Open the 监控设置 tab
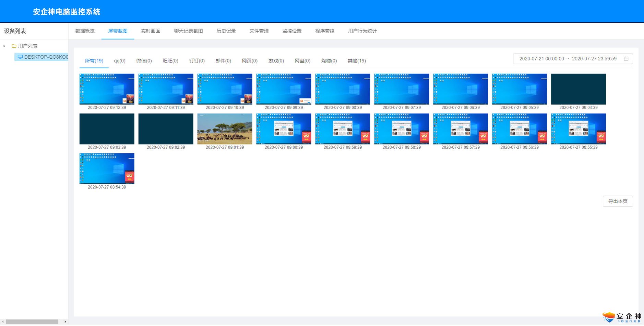 pos(292,31)
